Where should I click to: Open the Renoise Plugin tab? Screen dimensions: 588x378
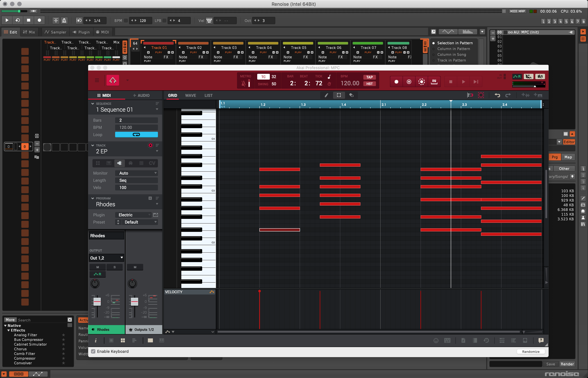81,32
